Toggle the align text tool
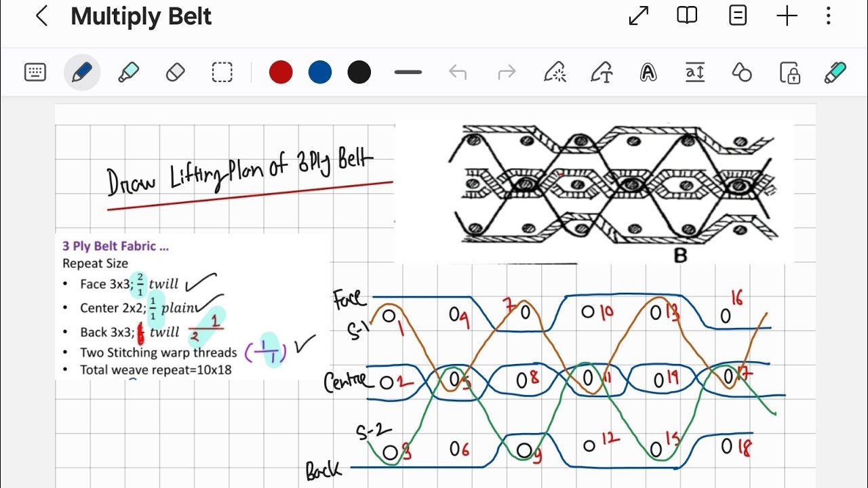This screenshot has height=488, width=868. point(695,73)
